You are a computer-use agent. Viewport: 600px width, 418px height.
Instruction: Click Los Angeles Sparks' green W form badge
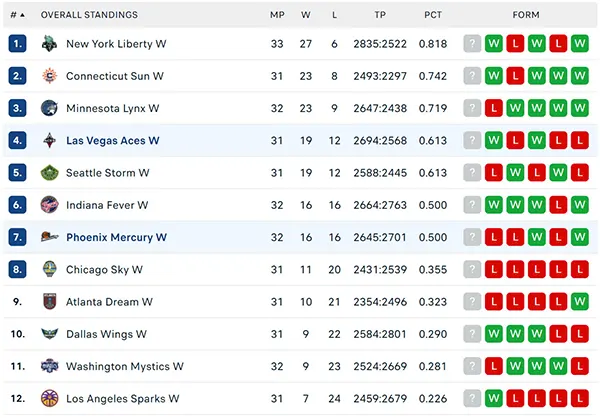[494, 398]
